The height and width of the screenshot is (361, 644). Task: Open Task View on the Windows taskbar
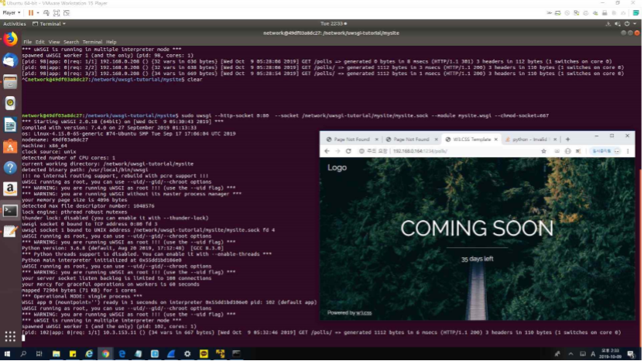pos(39,353)
